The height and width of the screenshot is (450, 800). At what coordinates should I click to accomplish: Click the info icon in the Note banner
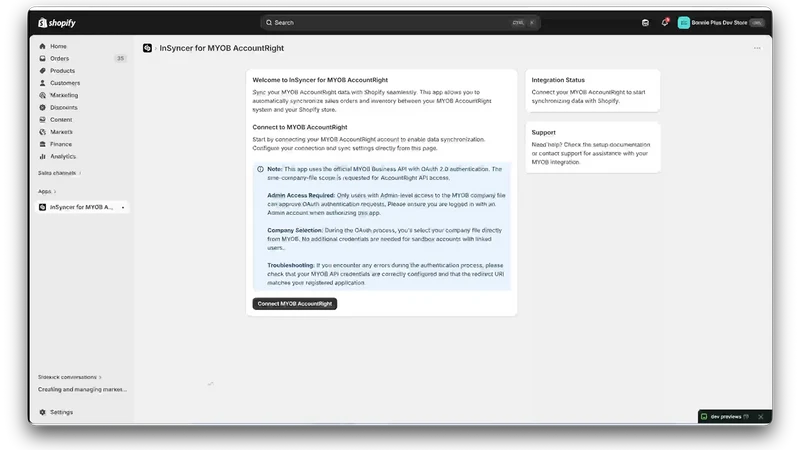(x=260, y=169)
